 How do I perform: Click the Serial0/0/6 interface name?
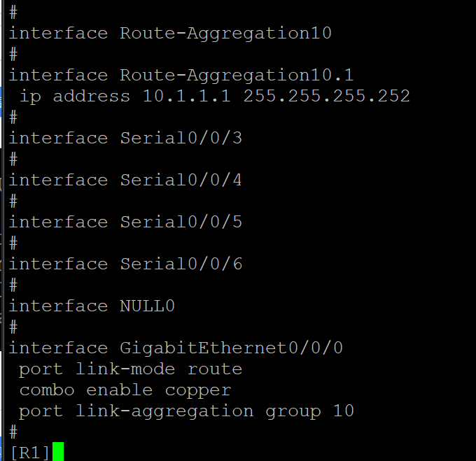[181, 264]
